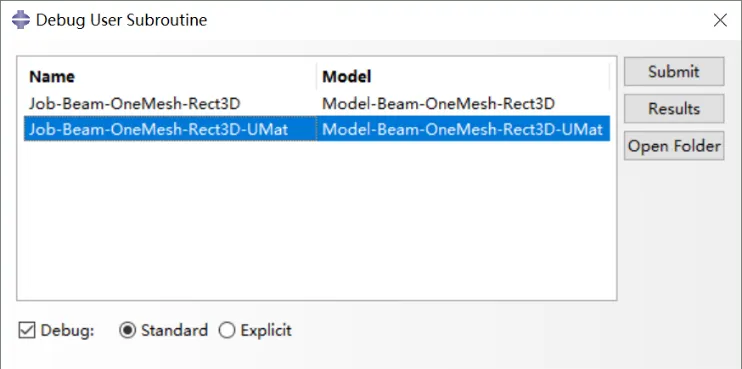Uncheck the Debug checkbox
This screenshot has height=369, width=742.
(27, 330)
